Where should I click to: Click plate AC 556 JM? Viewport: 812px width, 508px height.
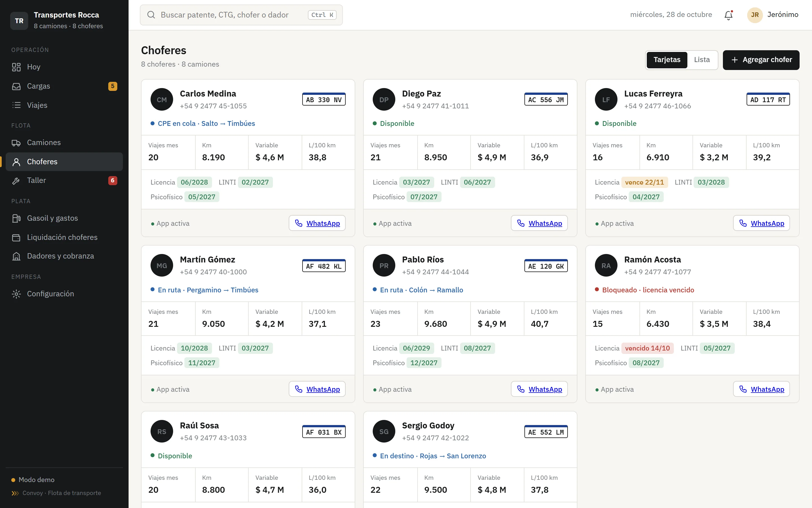pos(546,99)
